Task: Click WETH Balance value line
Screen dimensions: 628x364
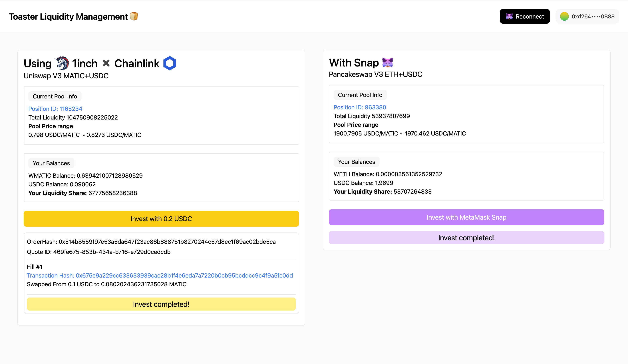Action: (x=388, y=174)
